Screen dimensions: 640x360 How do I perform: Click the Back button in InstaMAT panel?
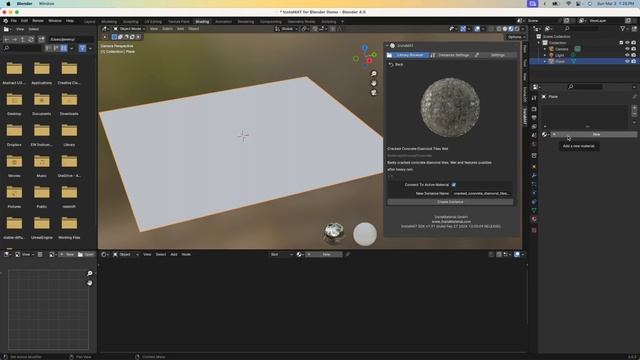click(x=396, y=64)
